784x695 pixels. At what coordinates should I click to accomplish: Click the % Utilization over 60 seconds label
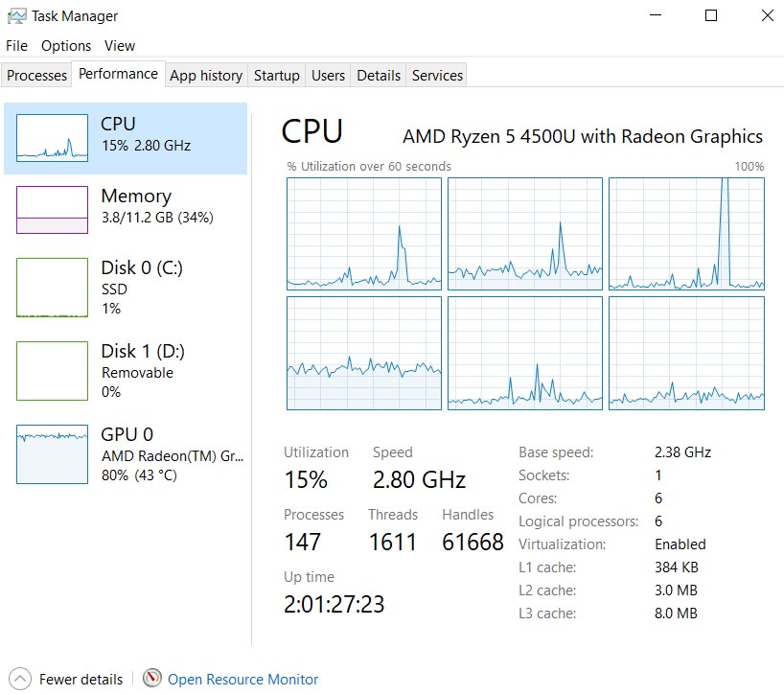(369, 167)
